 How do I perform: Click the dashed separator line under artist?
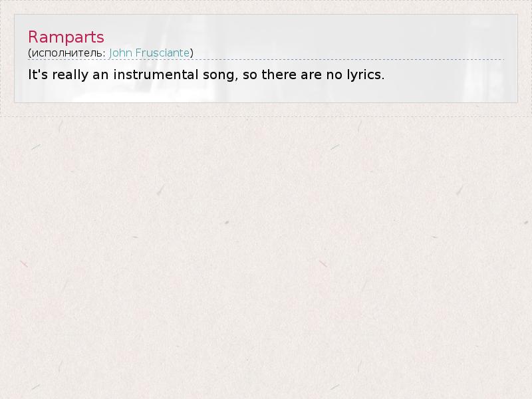(x=266, y=60)
